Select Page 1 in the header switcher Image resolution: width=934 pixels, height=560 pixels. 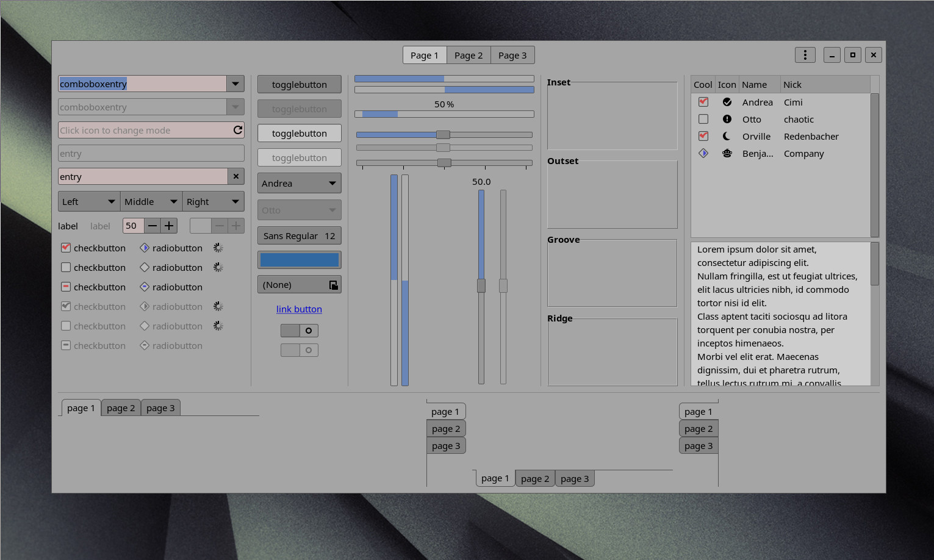(x=425, y=55)
